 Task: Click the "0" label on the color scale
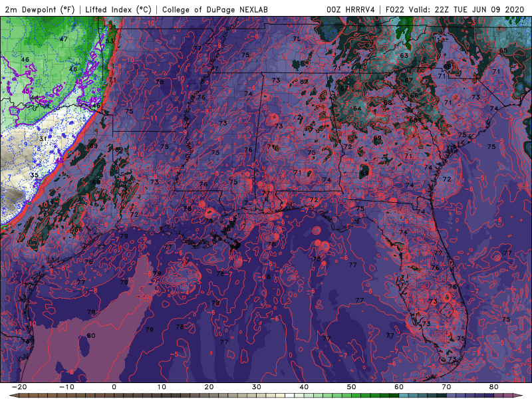click(114, 387)
